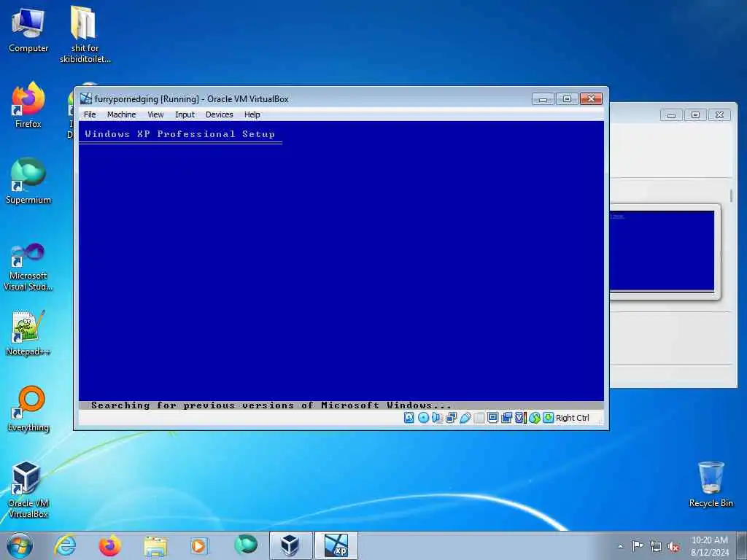The image size is (747, 560).
Task: Select the Computer desktop icon
Action: 28,31
